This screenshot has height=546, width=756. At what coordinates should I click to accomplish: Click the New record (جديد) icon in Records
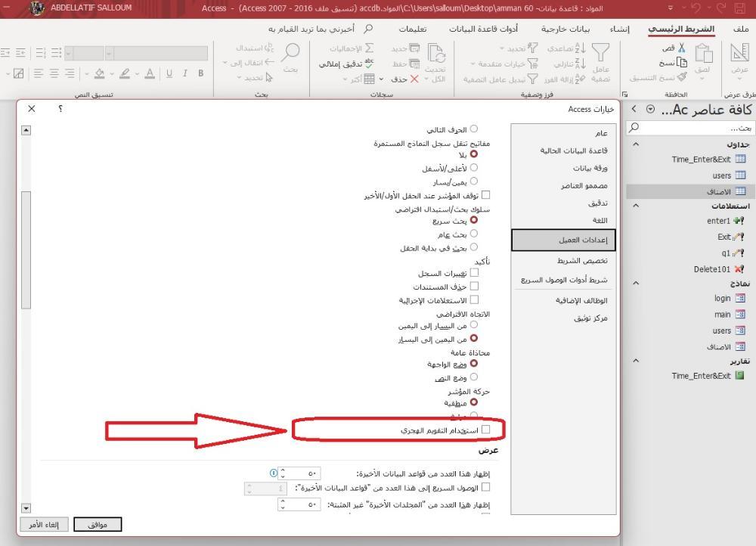pos(414,48)
